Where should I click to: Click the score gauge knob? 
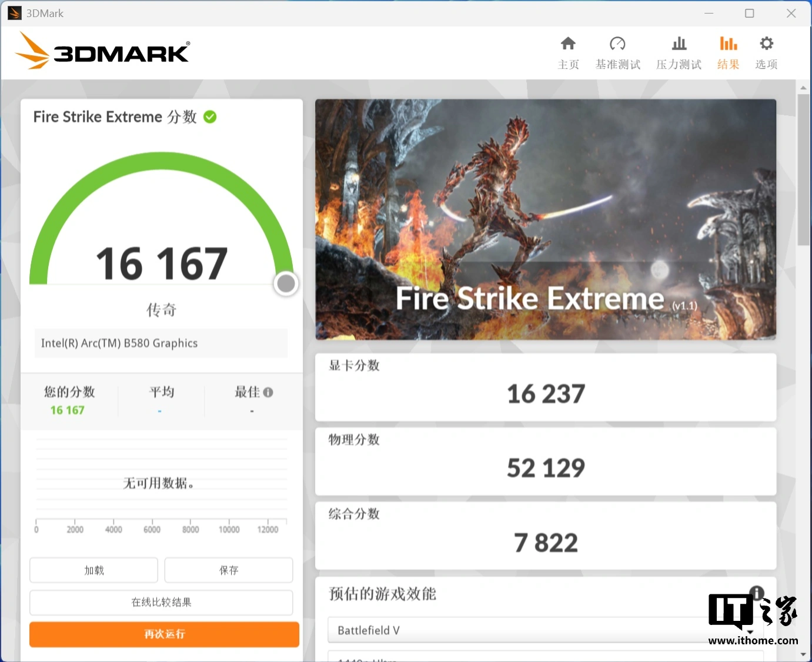(x=286, y=283)
